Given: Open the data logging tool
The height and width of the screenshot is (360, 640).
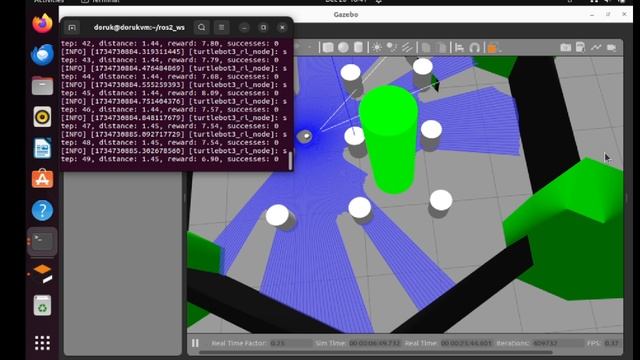Looking at the screenshot, I should click(x=580, y=48).
